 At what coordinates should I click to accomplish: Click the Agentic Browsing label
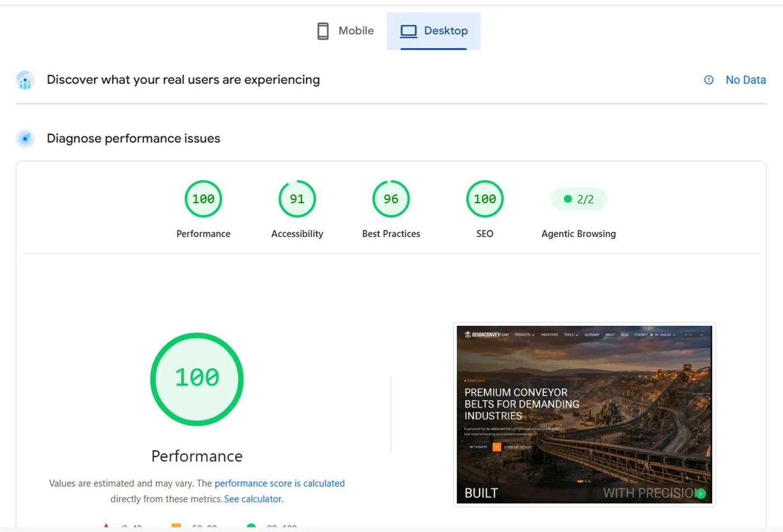(579, 234)
